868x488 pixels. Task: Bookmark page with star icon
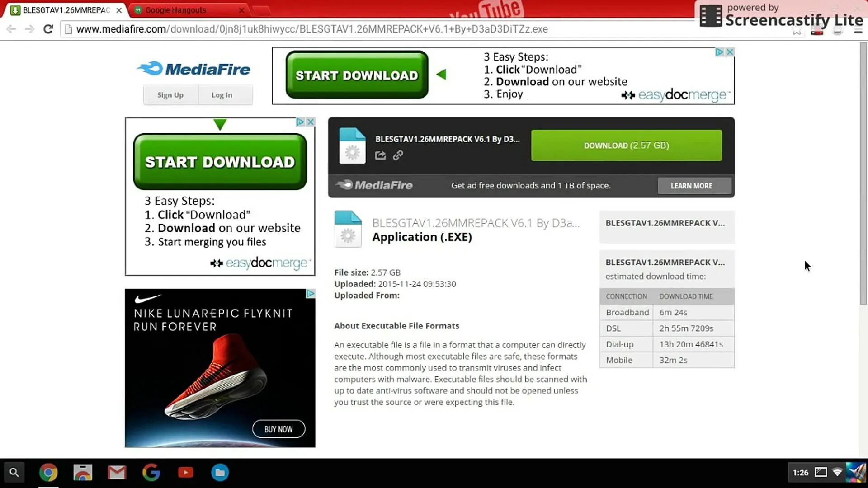click(797, 30)
